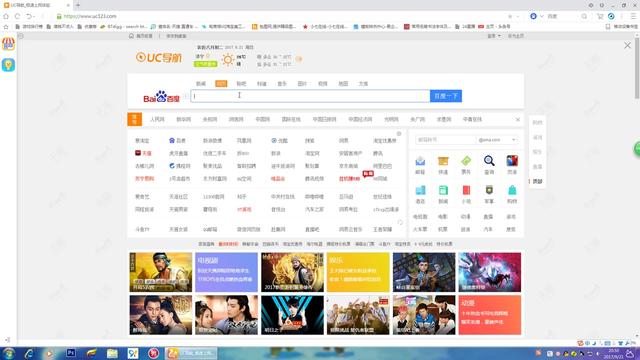Open the green ticket icon
Screen dimensions: 640x360
point(466,161)
